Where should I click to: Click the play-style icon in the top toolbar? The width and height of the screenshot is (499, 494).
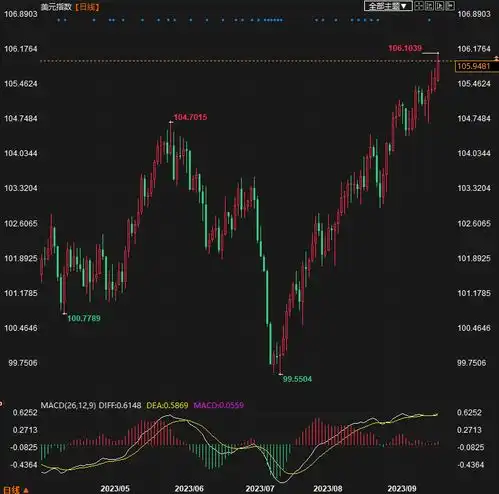click(440, 6)
